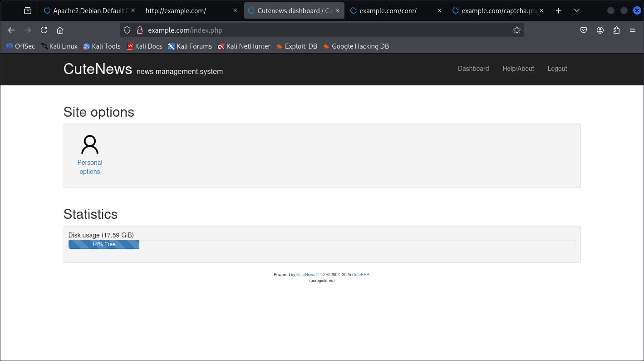The height and width of the screenshot is (361, 644).
Task: Open the Dashboard navigation link
Action: [x=473, y=69]
